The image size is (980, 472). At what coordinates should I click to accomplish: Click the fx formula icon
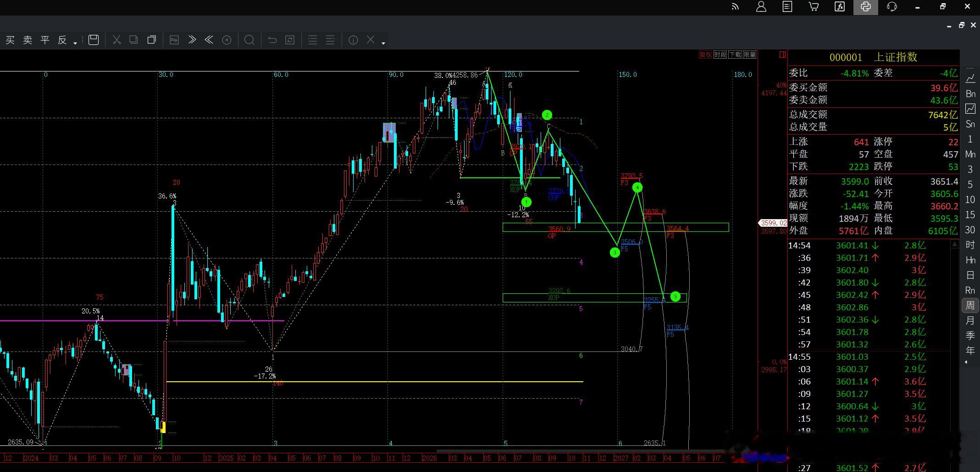tap(840, 6)
